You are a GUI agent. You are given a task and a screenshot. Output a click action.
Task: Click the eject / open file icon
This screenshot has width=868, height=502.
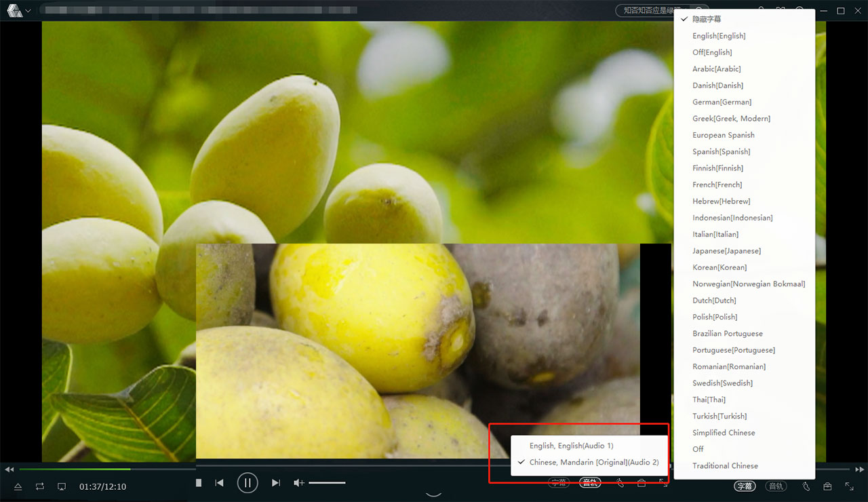pyautogui.click(x=18, y=486)
